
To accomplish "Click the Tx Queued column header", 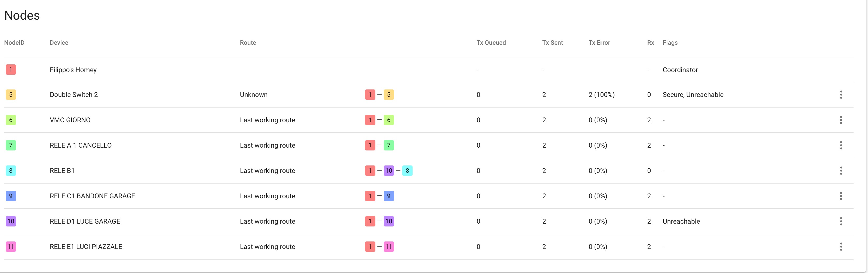I will (491, 43).
